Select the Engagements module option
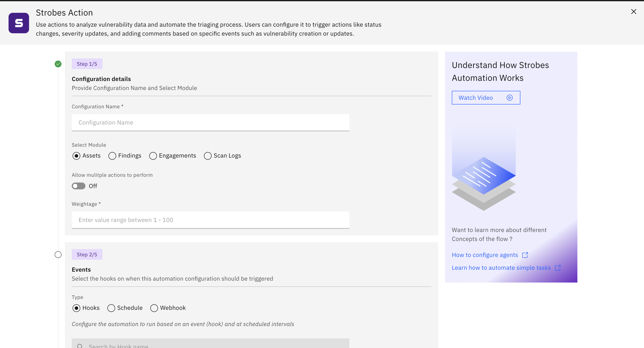 tap(153, 156)
